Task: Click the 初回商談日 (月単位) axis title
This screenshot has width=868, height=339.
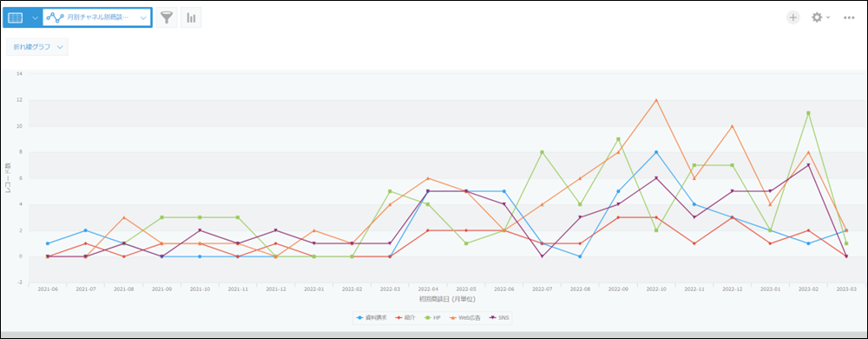Action: 446,299
